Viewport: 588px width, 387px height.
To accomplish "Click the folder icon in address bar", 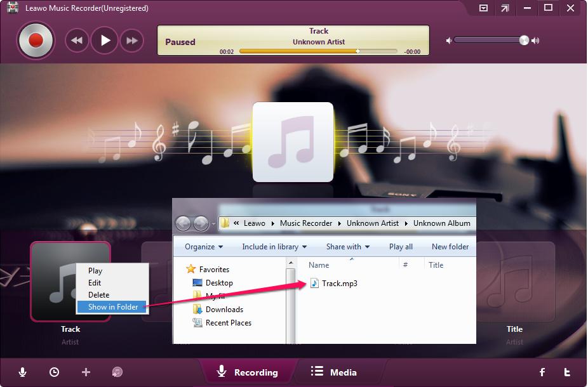I will [x=225, y=223].
